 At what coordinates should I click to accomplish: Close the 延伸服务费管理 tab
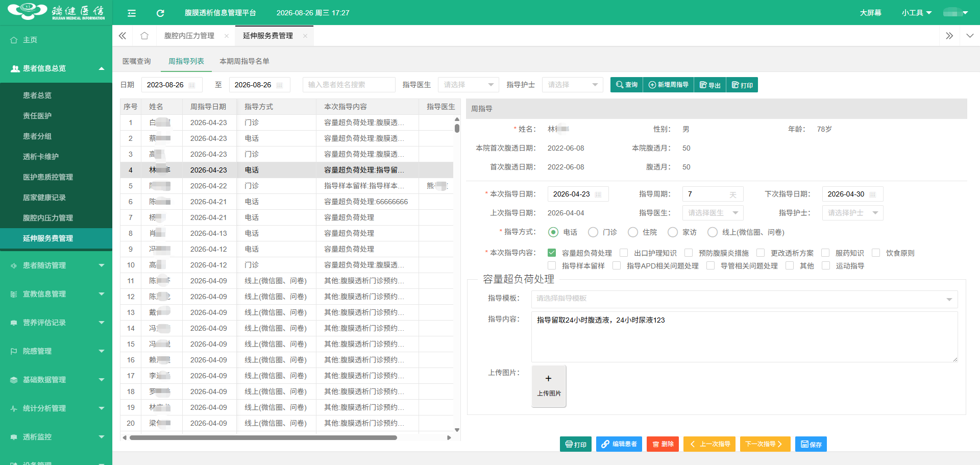click(x=305, y=36)
